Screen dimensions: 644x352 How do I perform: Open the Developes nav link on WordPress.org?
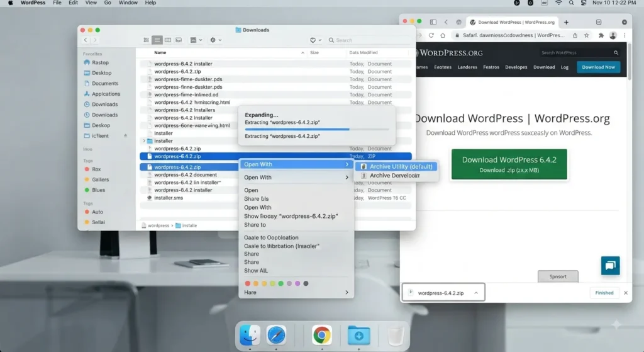pos(516,67)
